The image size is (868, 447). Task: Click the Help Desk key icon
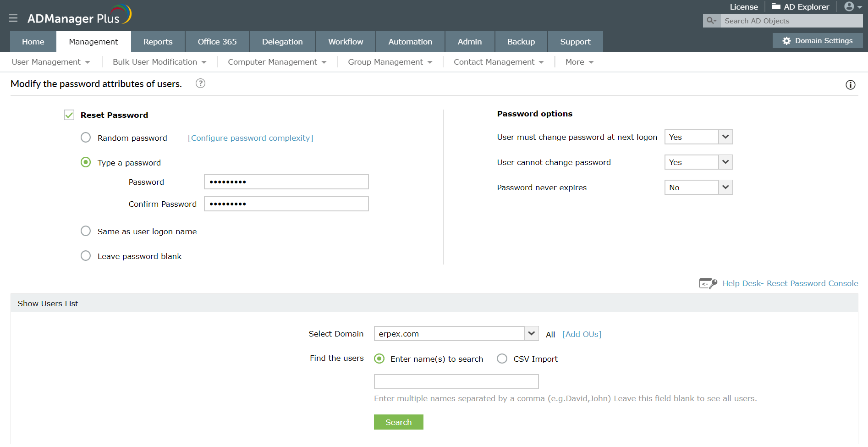(708, 283)
